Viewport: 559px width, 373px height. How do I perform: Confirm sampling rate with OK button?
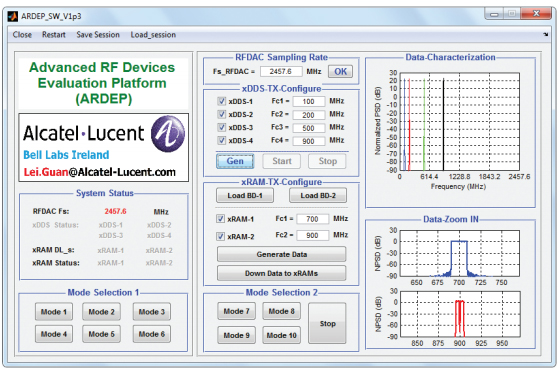(340, 71)
